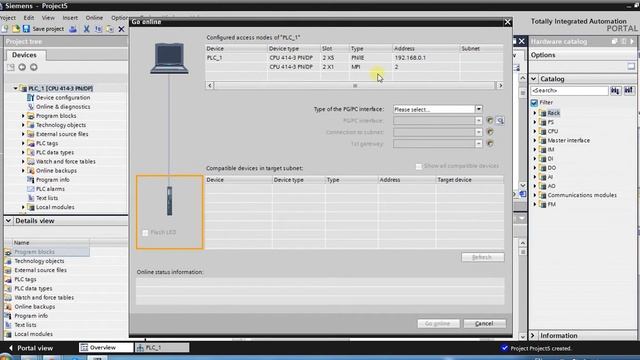The image size is (640, 360).
Task: Switch to the PLC_1 tab at bottom
Action: (162, 347)
